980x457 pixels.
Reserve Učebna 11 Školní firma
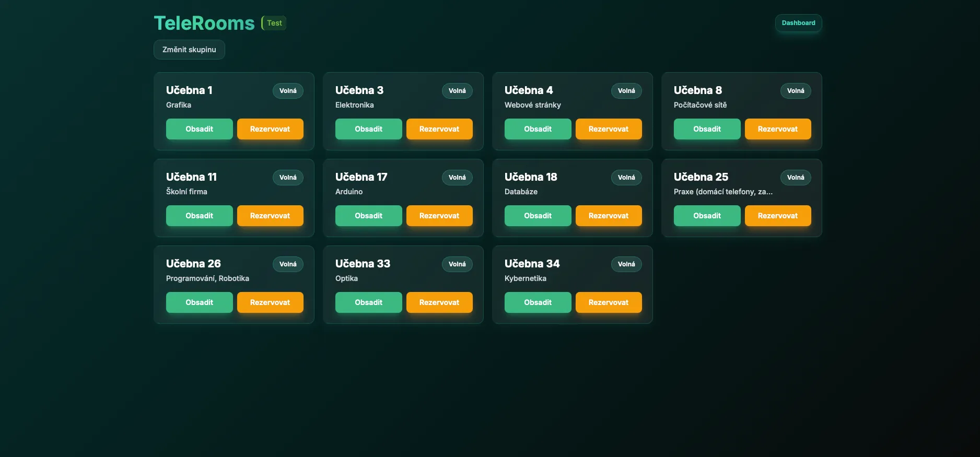click(270, 216)
